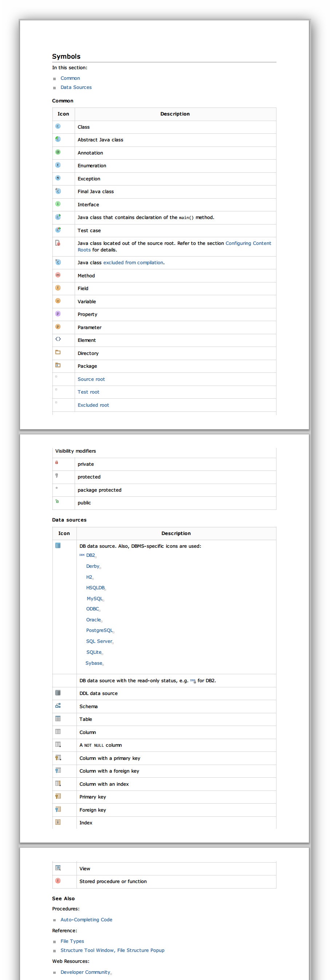Open the Auto-Completing Code link
The width and height of the screenshot is (330, 980).
click(86, 920)
